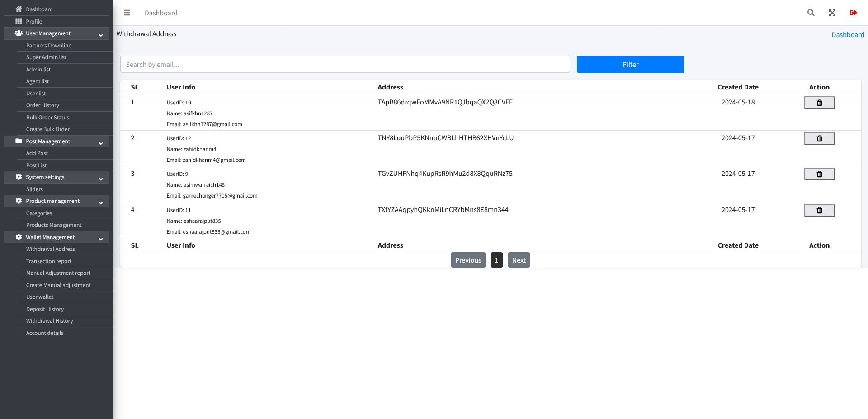Collapse Post Management with its chevron
This screenshot has height=419, width=868.
point(101,143)
